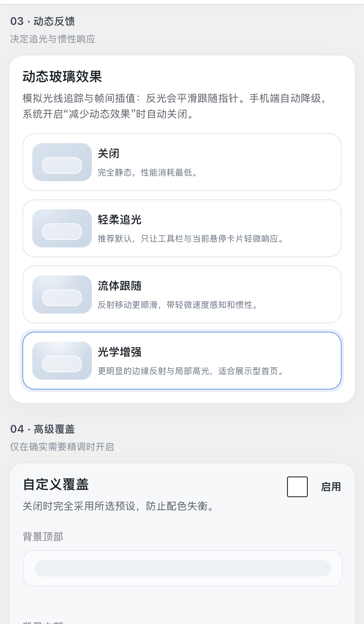Click the 自定义覆盖 card title
Image resolution: width=364 pixels, height=624 pixels.
pos(56,484)
